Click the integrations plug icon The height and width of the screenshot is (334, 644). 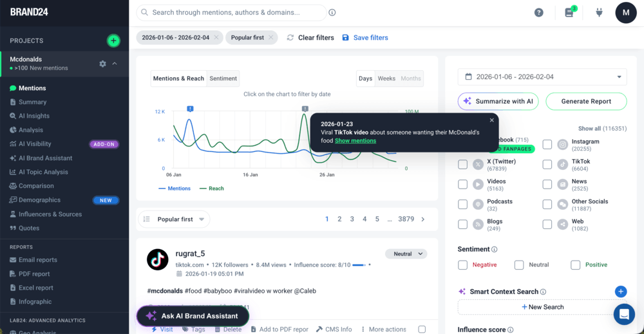(599, 12)
